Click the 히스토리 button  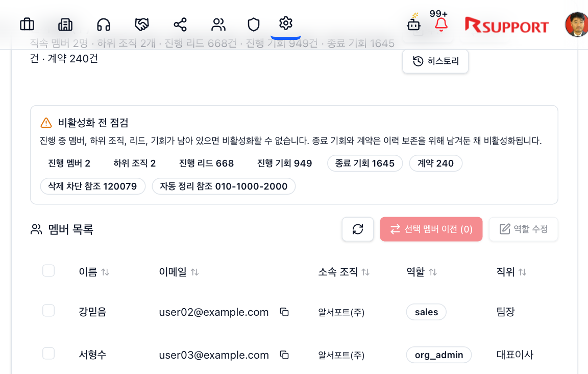tap(435, 61)
